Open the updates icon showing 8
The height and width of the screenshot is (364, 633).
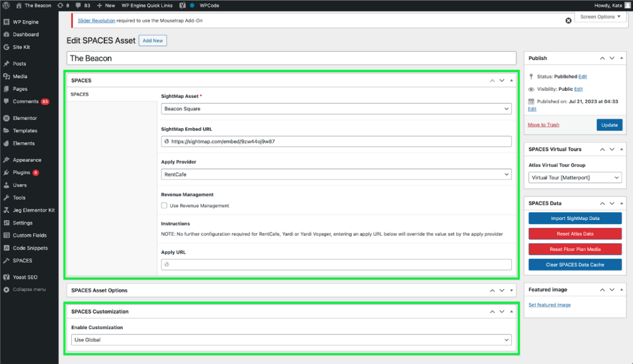(60, 5)
